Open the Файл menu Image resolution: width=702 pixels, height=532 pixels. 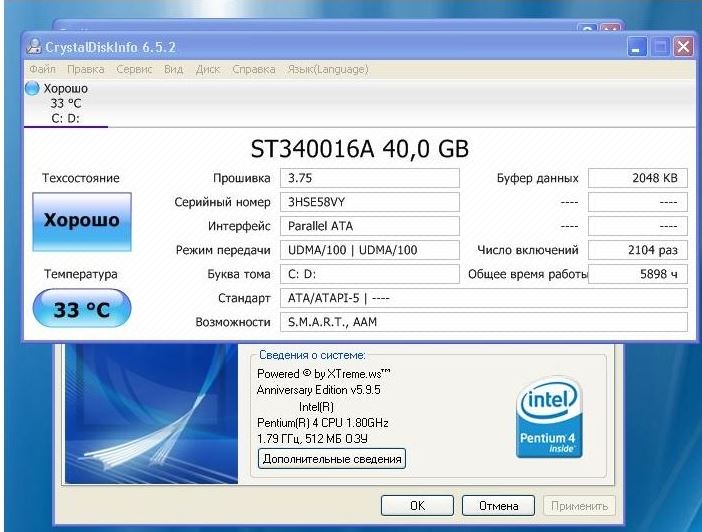pyautogui.click(x=43, y=69)
